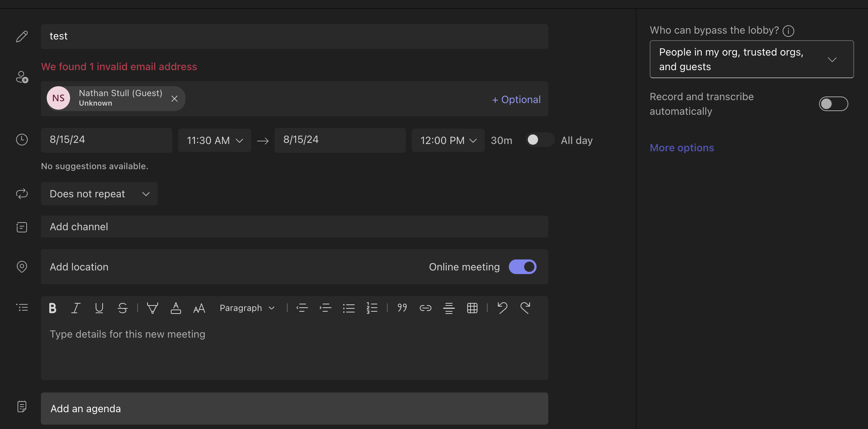
Task: Enable Record and transcribe automatically
Action: pos(833,104)
